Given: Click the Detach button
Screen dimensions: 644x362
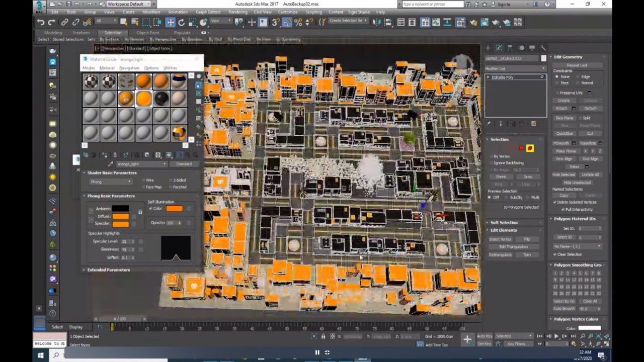Looking at the screenshot, I should pyautogui.click(x=590, y=109).
